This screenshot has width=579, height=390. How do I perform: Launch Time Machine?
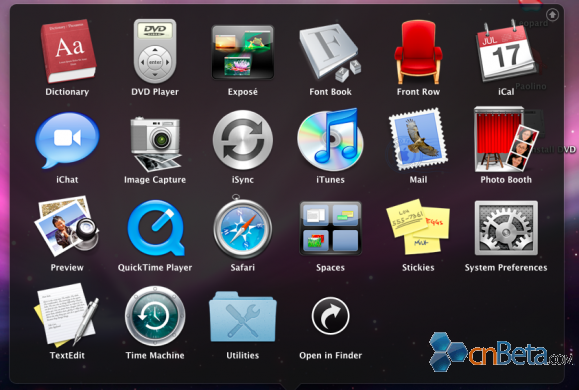click(x=155, y=316)
